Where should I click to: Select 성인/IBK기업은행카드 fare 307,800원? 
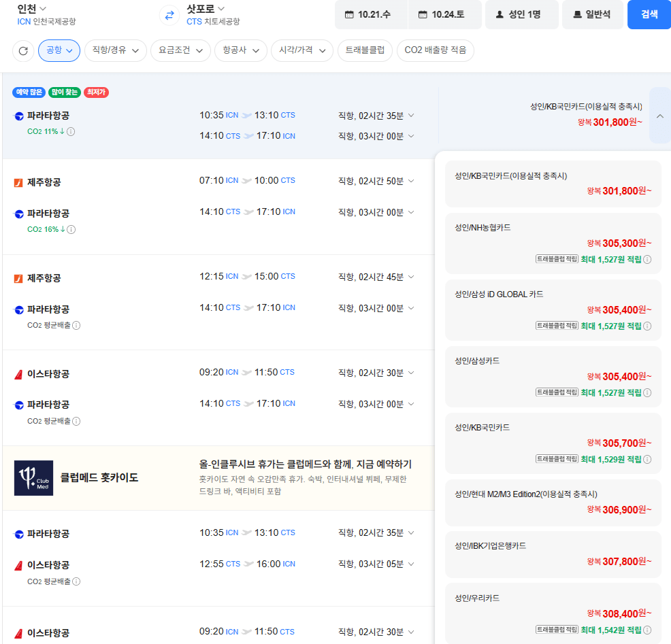(553, 555)
